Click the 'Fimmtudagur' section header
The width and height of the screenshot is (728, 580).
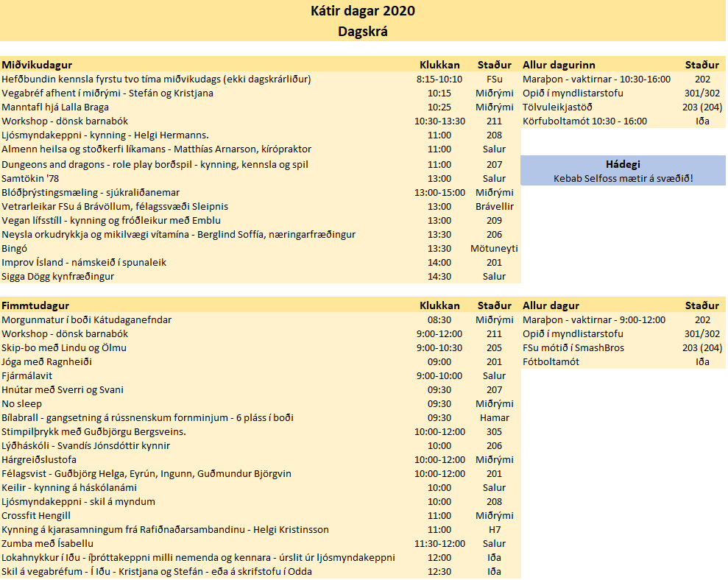tap(36, 305)
